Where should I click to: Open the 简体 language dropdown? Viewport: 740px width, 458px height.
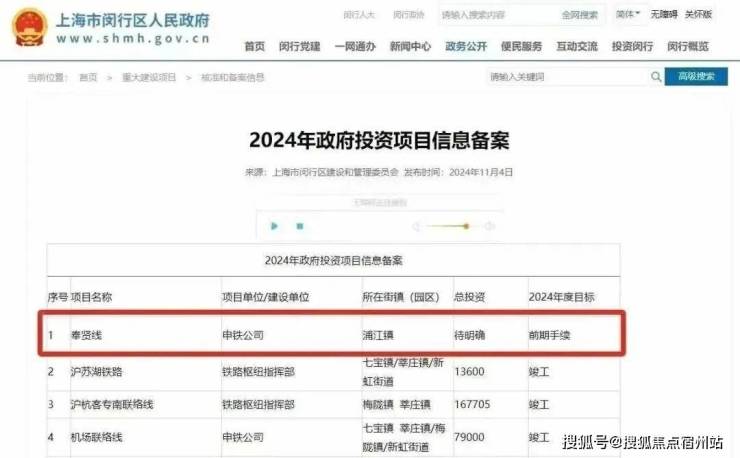(628, 15)
